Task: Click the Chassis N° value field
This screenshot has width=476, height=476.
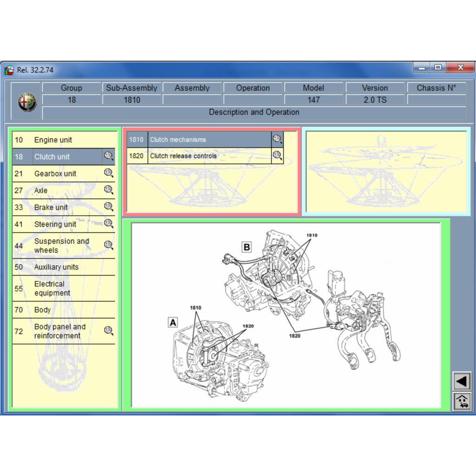Action: (436, 99)
